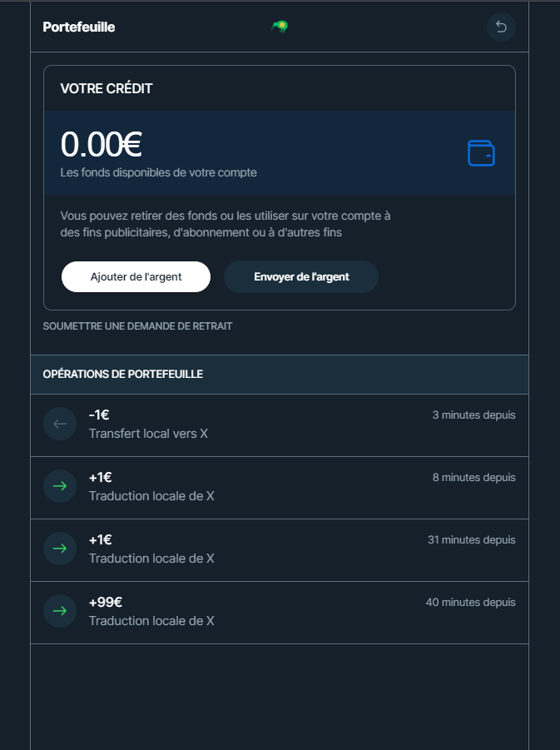This screenshot has width=560, height=750.
Task: Click the green kiwi bird logo
Action: point(280,27)
